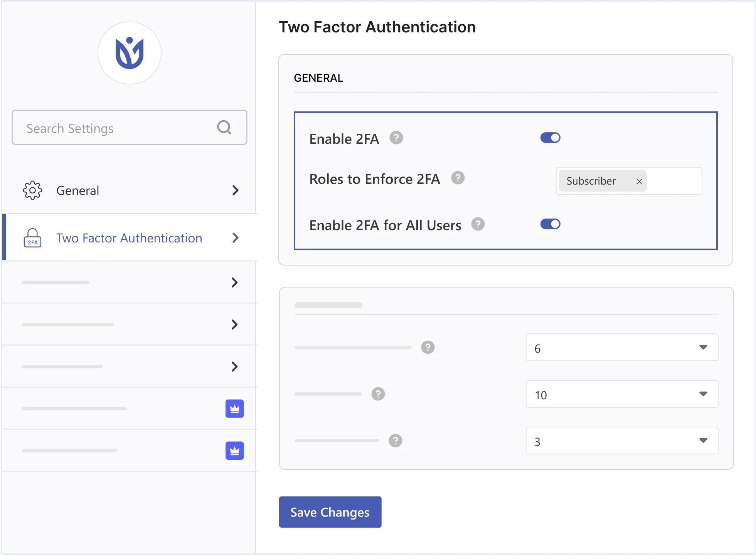
Task: Click the Roles to Enforce 2FA label
Action: coord(374,179)
